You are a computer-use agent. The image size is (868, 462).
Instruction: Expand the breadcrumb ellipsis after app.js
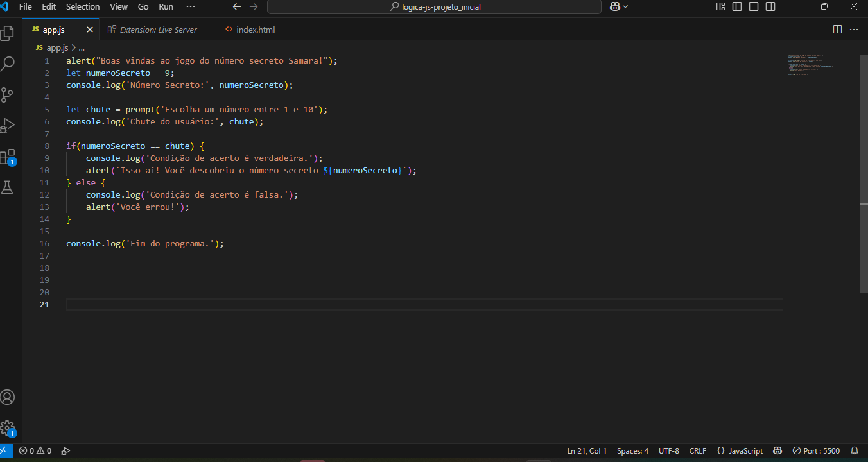coord(82,48)
